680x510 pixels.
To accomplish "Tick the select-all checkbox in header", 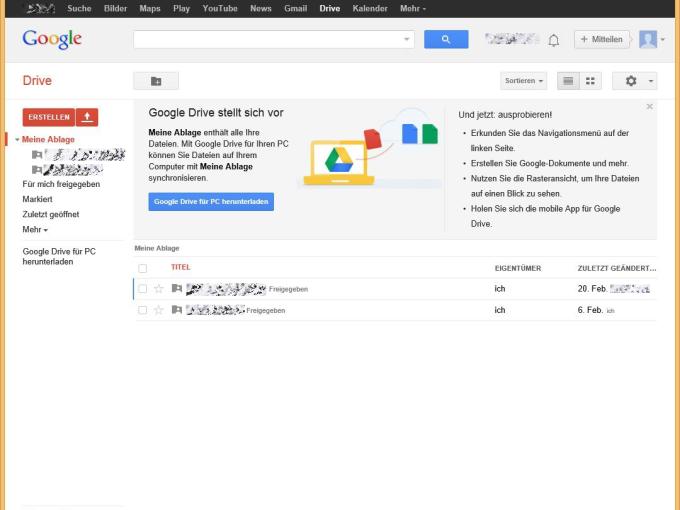I will pyautogui.click(x=142, y=268).
